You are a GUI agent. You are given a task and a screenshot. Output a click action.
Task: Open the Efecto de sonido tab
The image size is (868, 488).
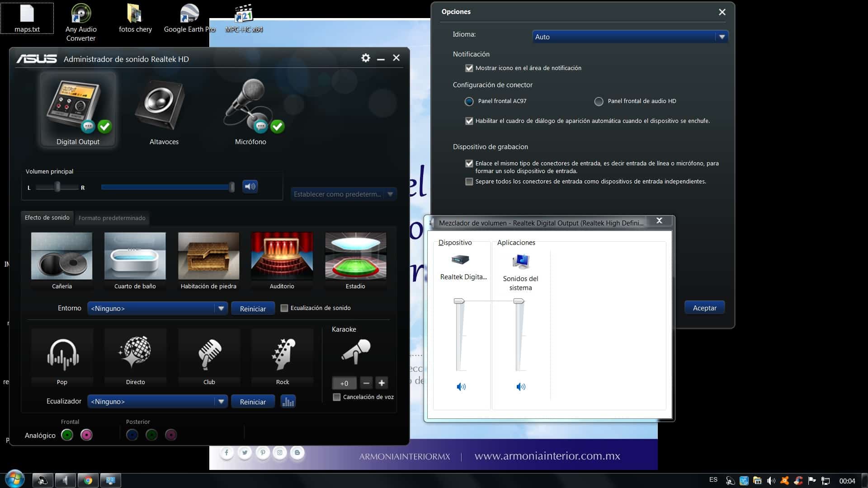[47, 218]
